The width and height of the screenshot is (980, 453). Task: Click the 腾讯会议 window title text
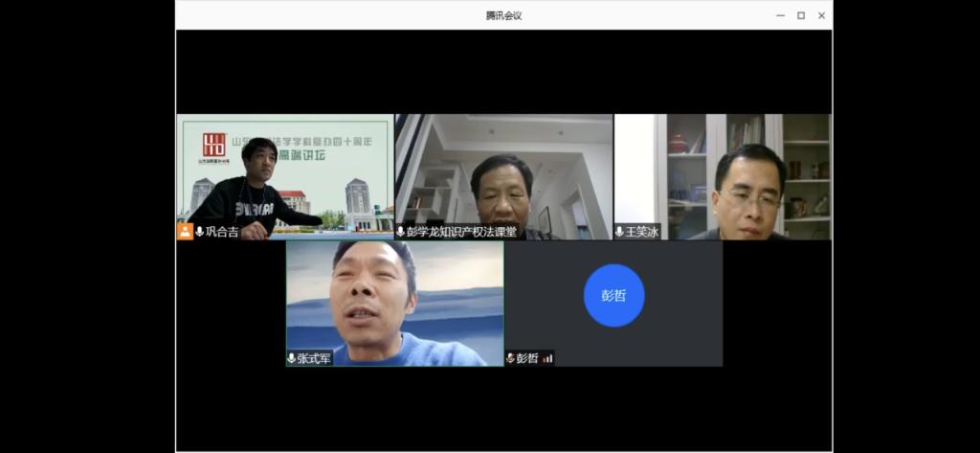pos(503,15)
